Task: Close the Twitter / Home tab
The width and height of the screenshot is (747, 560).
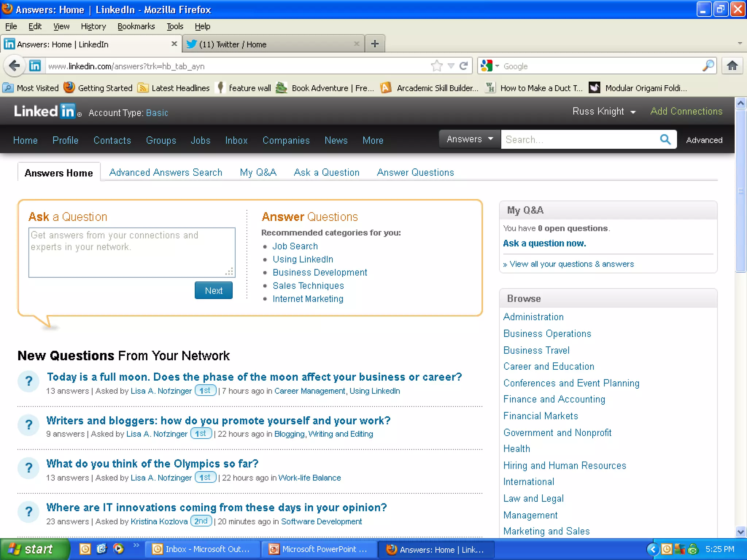Action: pos(356,44)
